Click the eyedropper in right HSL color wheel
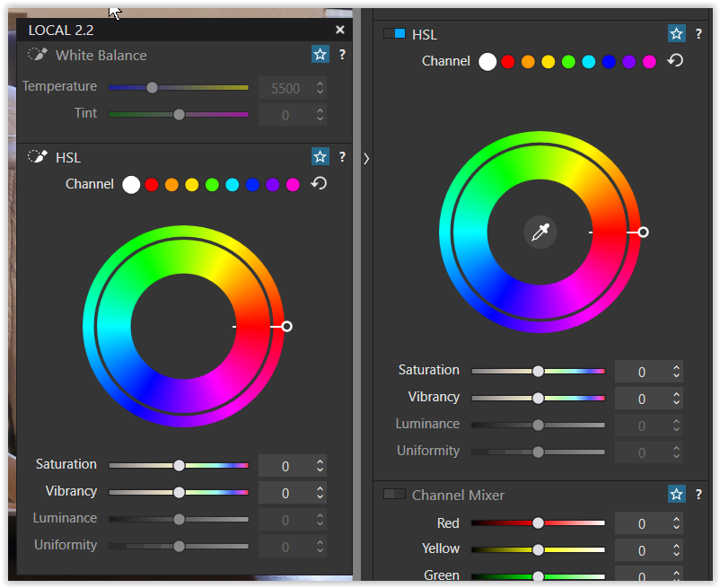The height and width of the screenshot is (588, 720). click(x=540, y=233)
